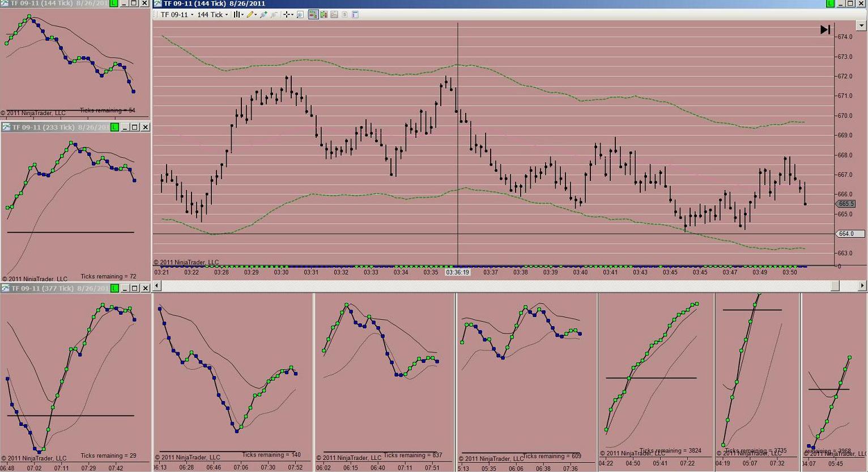The image size is (868, 473).
Task: Open the Data Series bars icon
Action: pyautogui.click(x=324, y=15)
